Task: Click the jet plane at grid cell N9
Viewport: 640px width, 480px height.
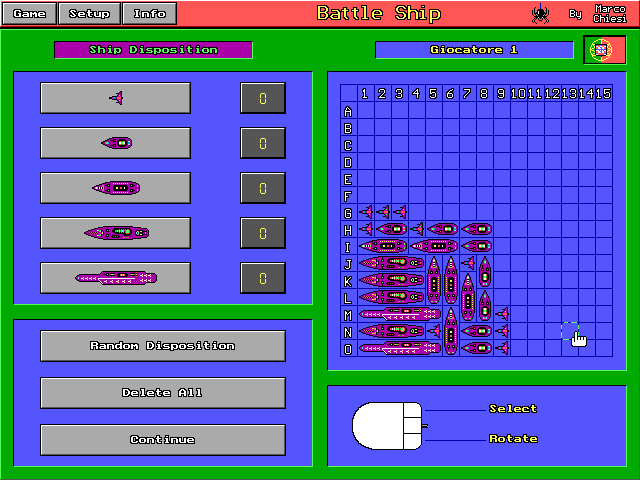Action: pos(502,331)
